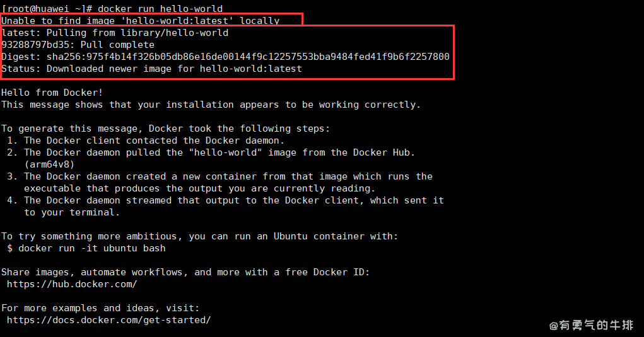Click the https://docs.docker.com/get-started/ URL
The width and height of the screenshot is (644, 337).
coord(108,320)
